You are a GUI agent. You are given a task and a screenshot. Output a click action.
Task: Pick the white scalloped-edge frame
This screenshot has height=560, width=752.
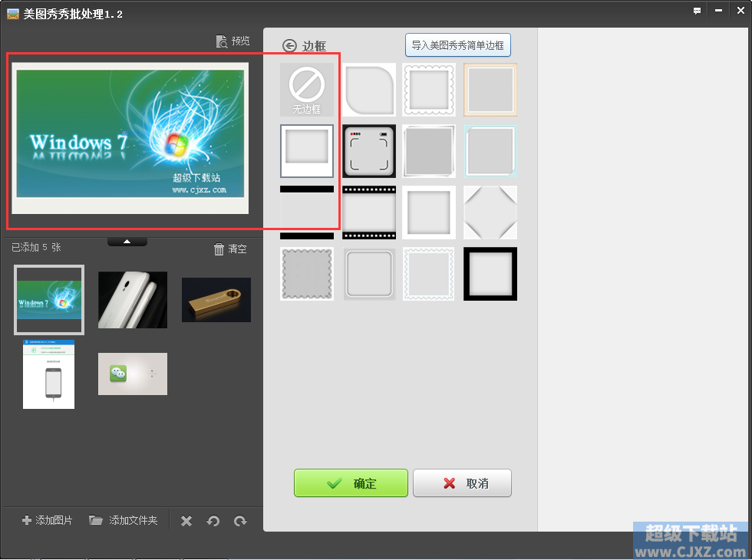pyautogui.click(x=429, y=90)
